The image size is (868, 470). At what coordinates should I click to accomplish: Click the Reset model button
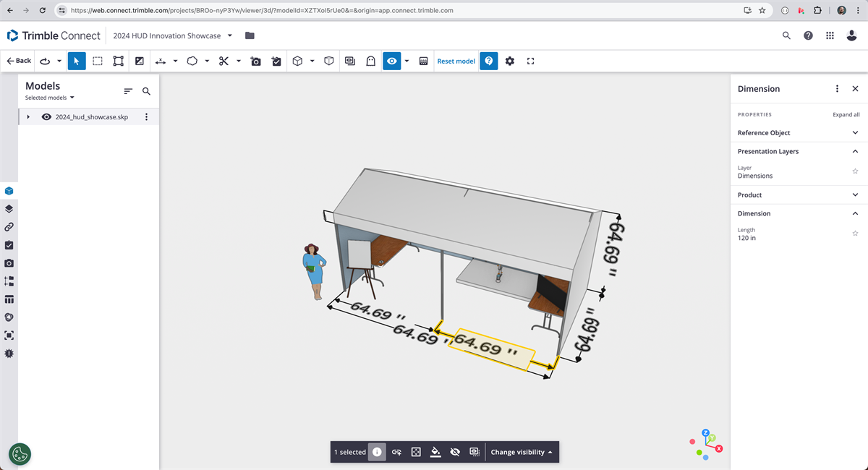click(x=456, y=61)
